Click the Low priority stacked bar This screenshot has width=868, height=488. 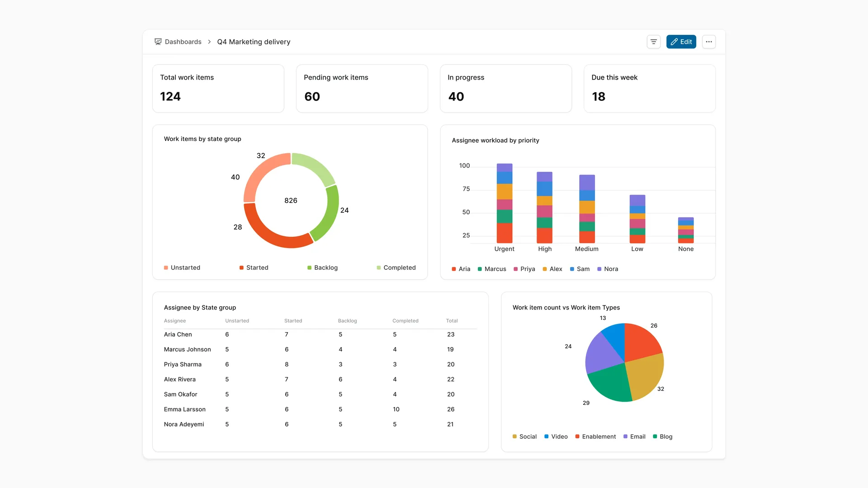tap(637, 219)
